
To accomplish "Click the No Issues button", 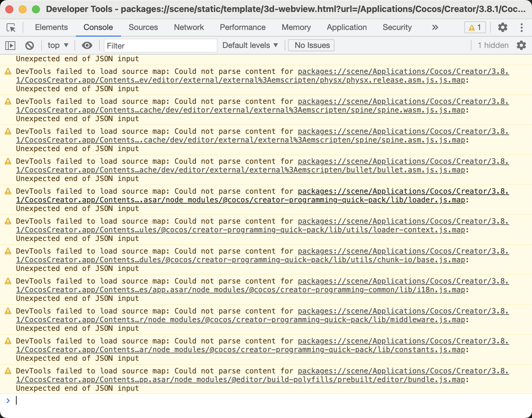I will (x=311, y=45).
